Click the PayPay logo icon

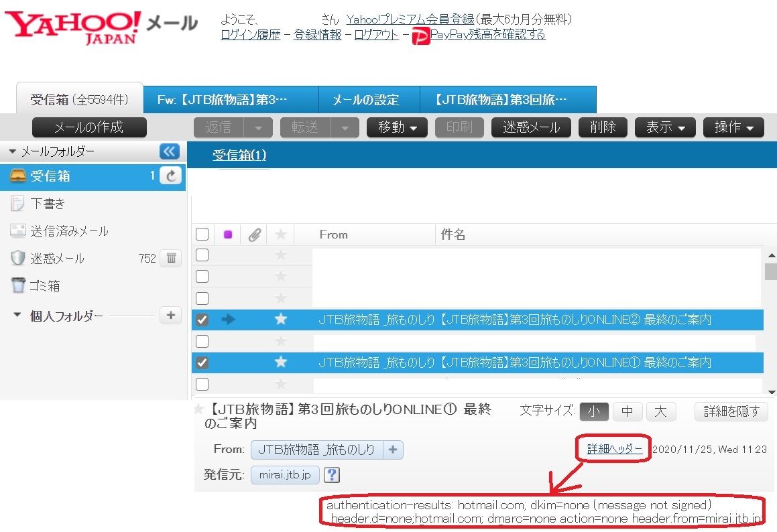(420, 36)
